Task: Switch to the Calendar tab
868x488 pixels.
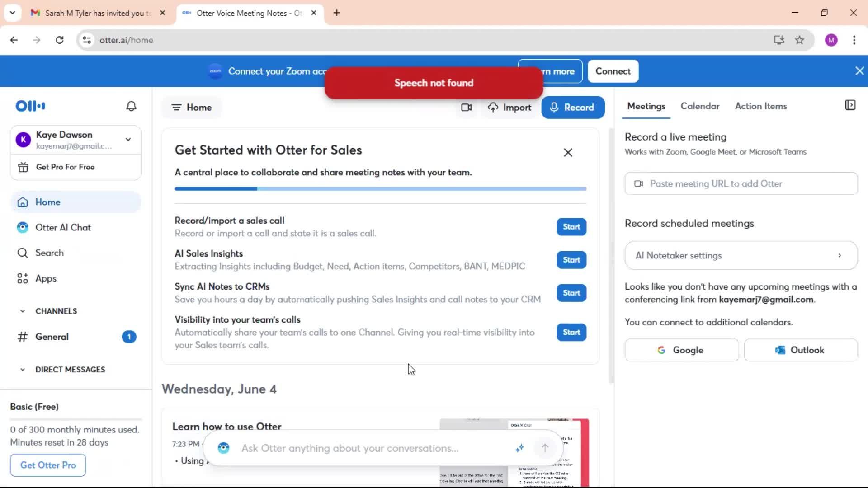Action: click(x=700, y=106)
